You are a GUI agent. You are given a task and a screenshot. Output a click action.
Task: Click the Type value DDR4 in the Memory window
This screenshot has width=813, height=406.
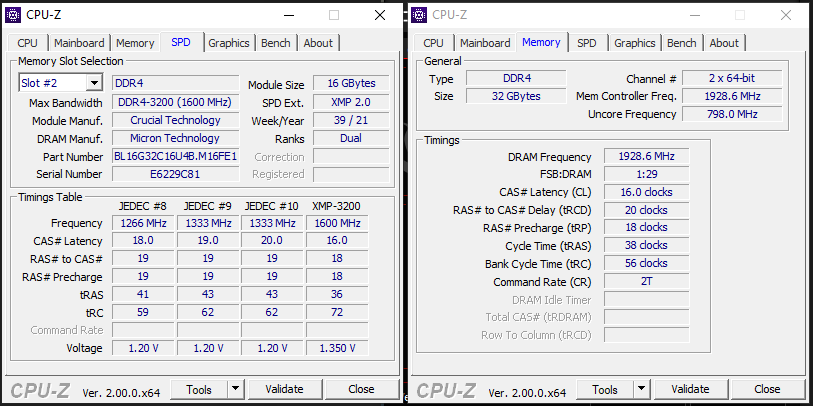click(x=516, y=78)
